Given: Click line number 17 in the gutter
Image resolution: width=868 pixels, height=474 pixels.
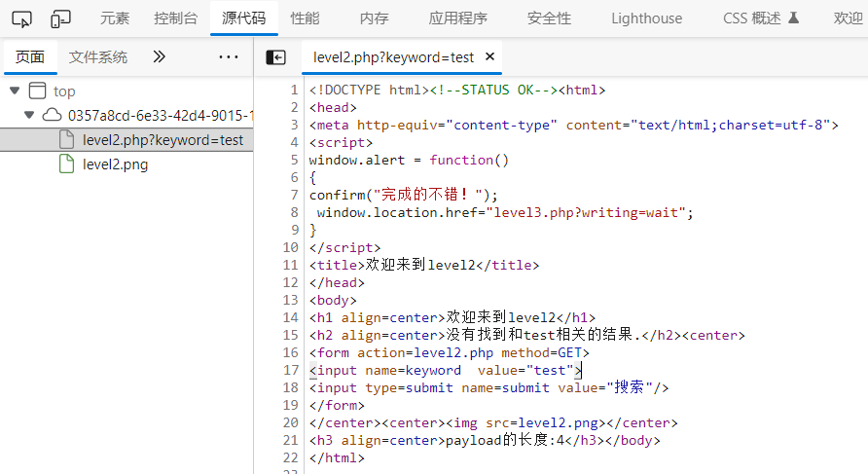Looking at the screenshot, I should click(x=291, y=370).
